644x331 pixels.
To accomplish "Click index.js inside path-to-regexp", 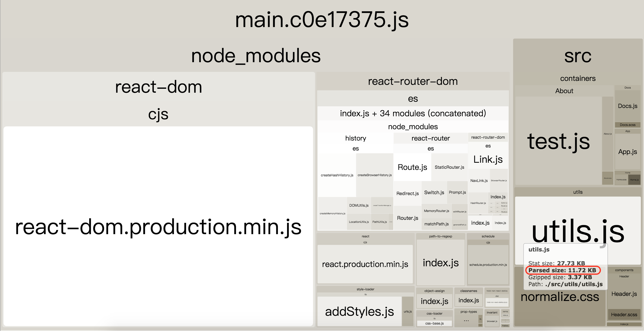I will tap(441, 263).
